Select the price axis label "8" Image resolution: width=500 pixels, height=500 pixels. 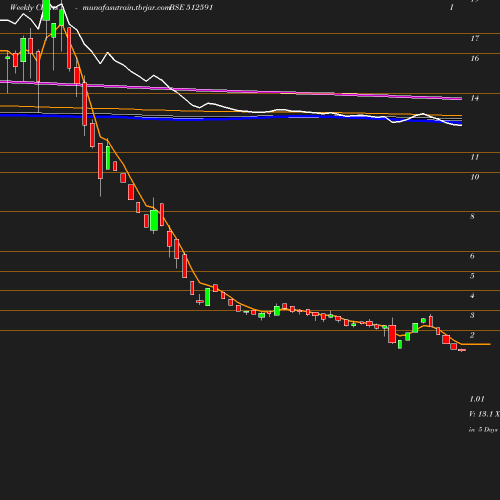[x=472, y=216]
